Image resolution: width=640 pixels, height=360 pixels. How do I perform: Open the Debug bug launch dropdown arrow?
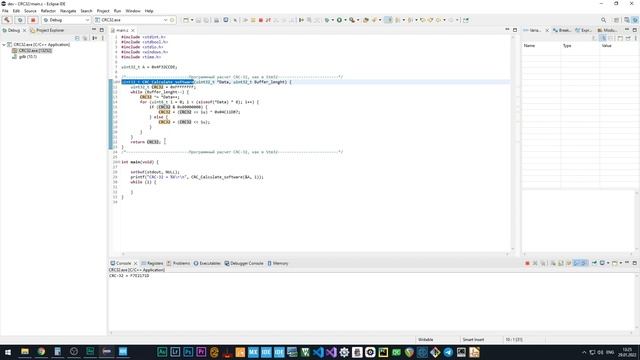(x=333, y=20)
